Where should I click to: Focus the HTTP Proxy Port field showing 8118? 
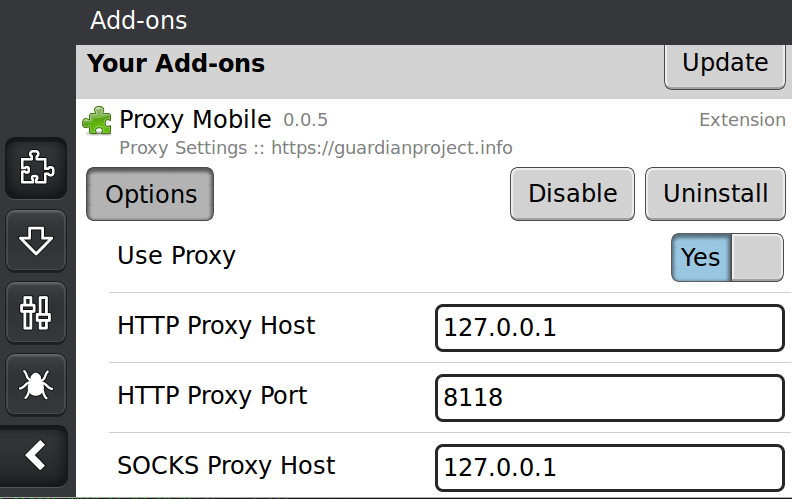610,397
